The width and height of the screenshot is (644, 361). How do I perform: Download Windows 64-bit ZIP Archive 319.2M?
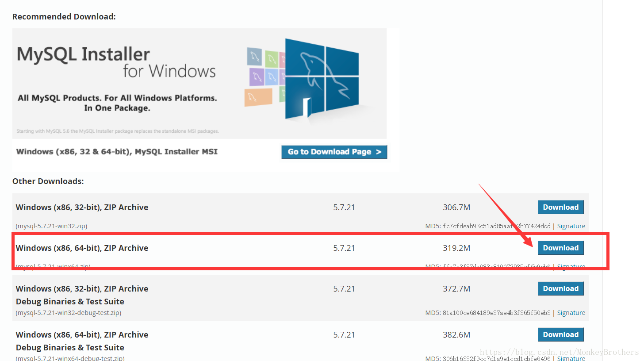[x=561, y=248]
